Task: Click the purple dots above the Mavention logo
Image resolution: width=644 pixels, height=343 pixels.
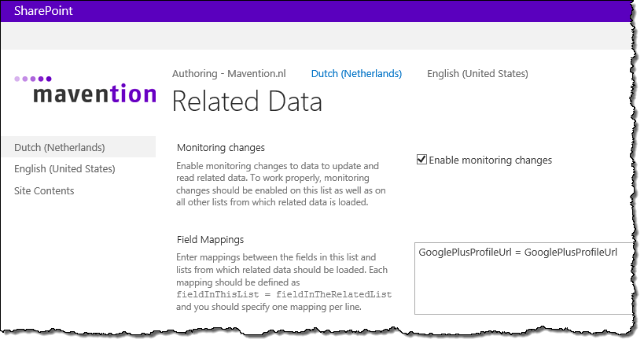Action: pyautogui.click(x=33, y=79)
